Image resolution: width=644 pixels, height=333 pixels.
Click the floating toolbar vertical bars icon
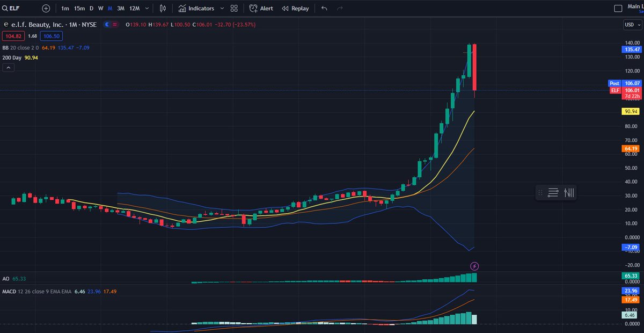point(569,192)
